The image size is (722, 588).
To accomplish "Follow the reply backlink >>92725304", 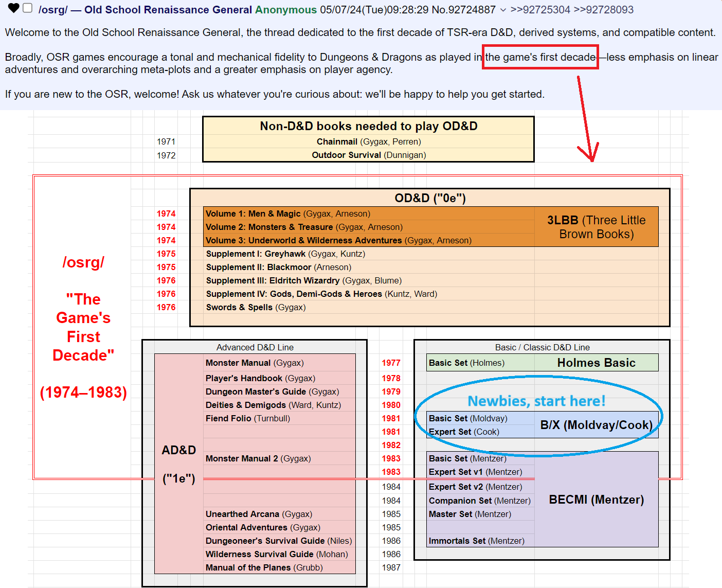I will (x=540, y=10).
